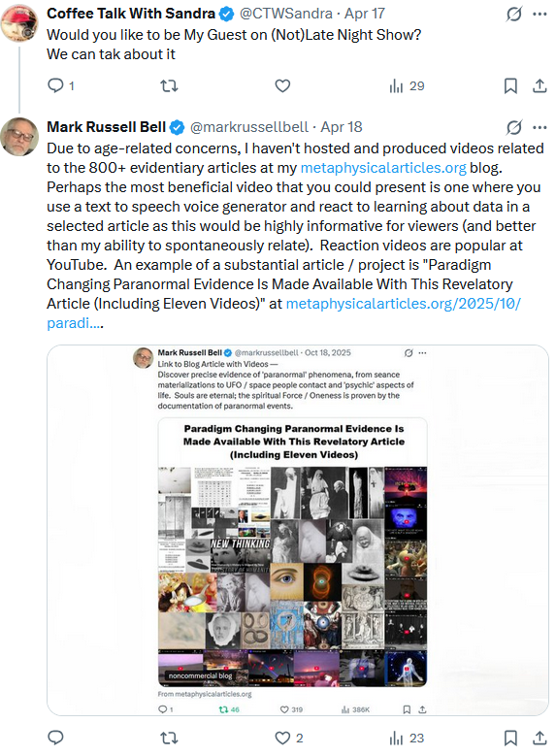Repost Coffee Talk With Sandra's tweet
Viewport: 556px width, 756px height.
click(x=169, y=85)
